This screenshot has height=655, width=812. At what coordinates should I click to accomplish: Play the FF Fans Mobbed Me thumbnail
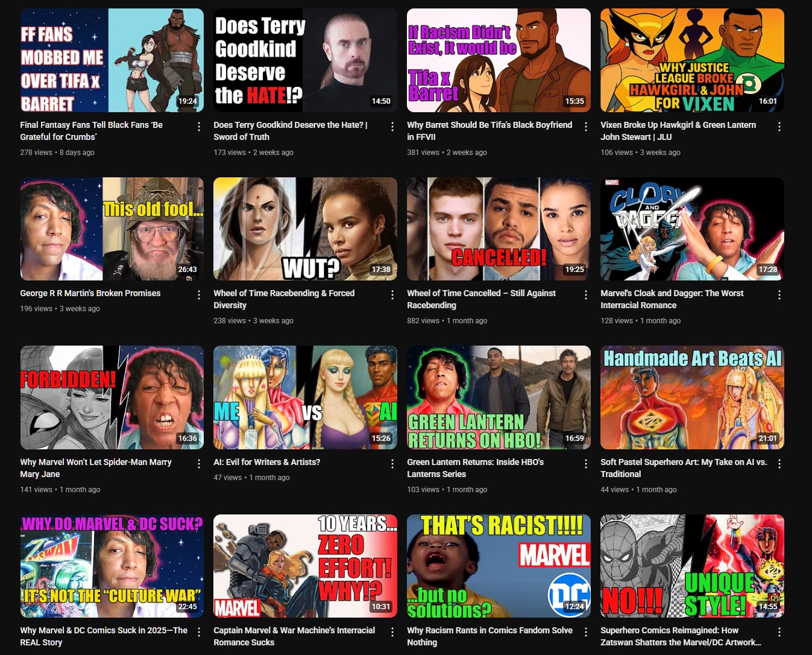coord(112,60)
